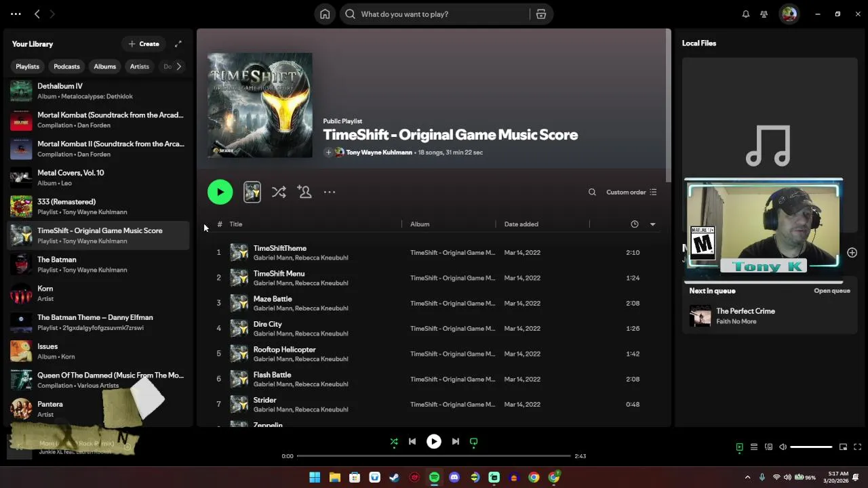Toggle shuffle in bottom player bar
This screenshot has height=488, width=868.
pyautogui.click(x=394, y=442)
